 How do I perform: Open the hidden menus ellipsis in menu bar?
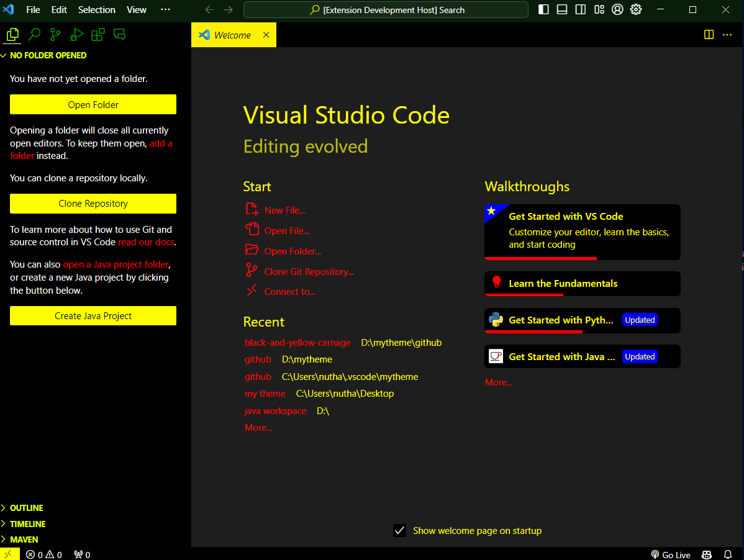(x=165, y=9)
